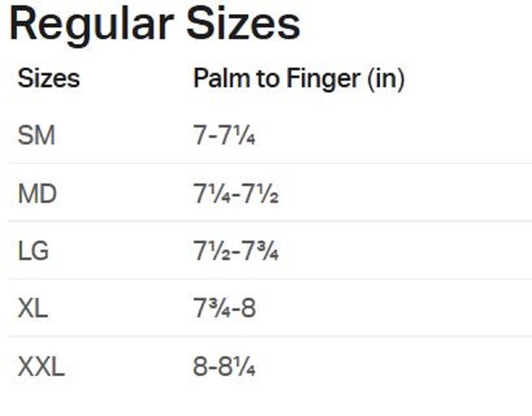Screen dimensions: 532x416
Task: Select the SM size cell
Action: click(x=36, y=136)
